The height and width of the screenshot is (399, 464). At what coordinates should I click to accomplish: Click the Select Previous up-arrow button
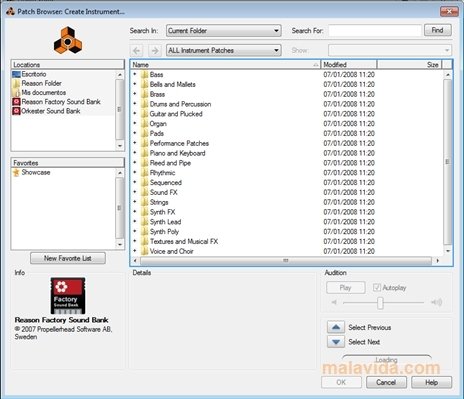[336, 327]
